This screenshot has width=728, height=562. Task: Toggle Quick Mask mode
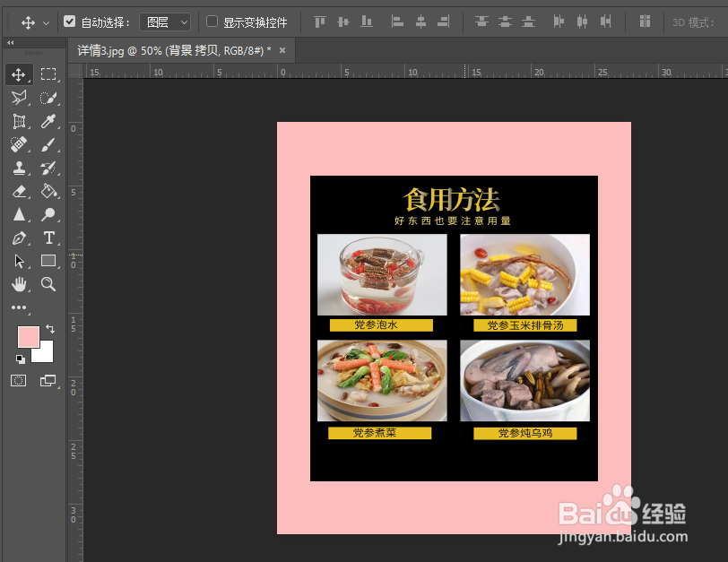click(19, 381)
